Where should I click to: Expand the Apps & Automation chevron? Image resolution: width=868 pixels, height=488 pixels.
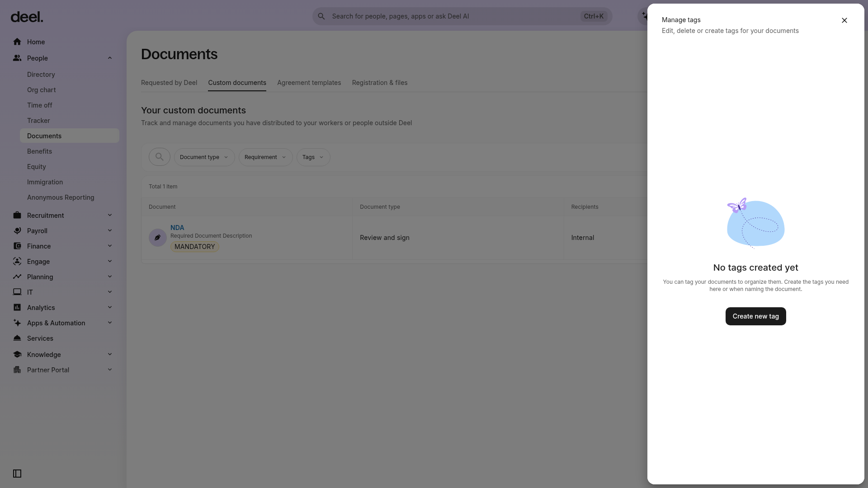[110, 323]
